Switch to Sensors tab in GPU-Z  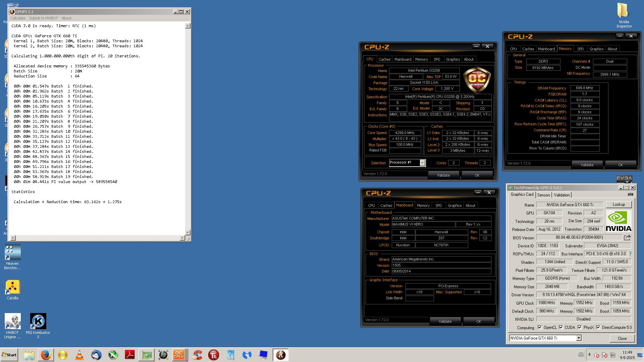click(543, 195)
